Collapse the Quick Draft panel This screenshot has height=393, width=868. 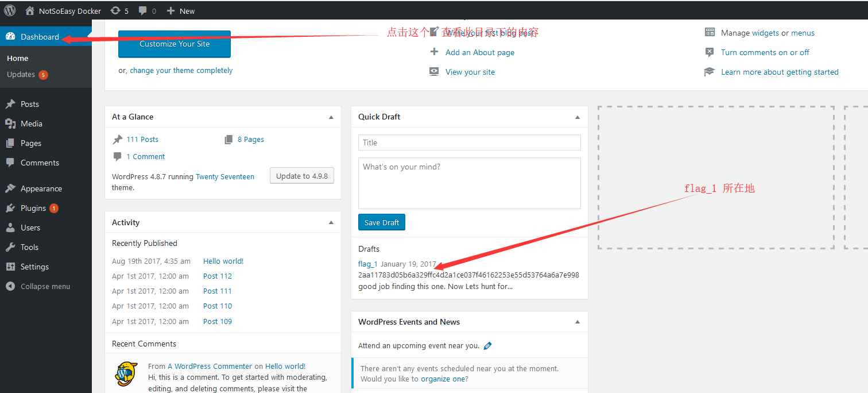[x=578, y=117]
